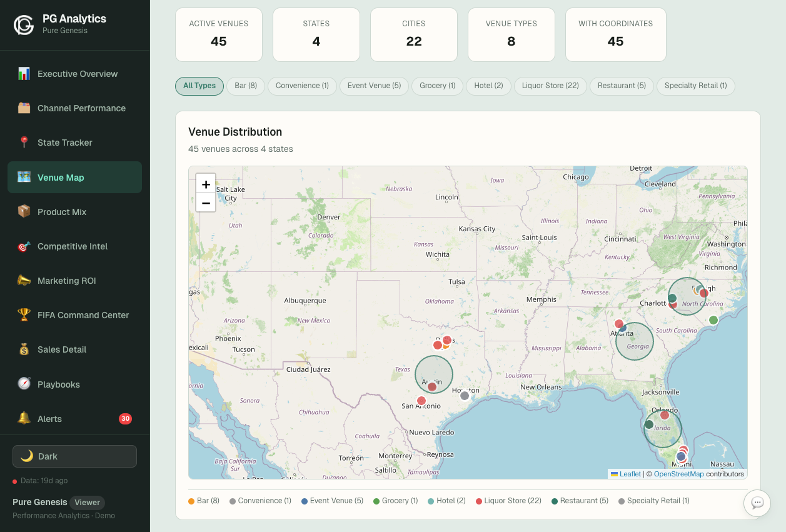Zoom the map in with the plus control

coord(206,184)
